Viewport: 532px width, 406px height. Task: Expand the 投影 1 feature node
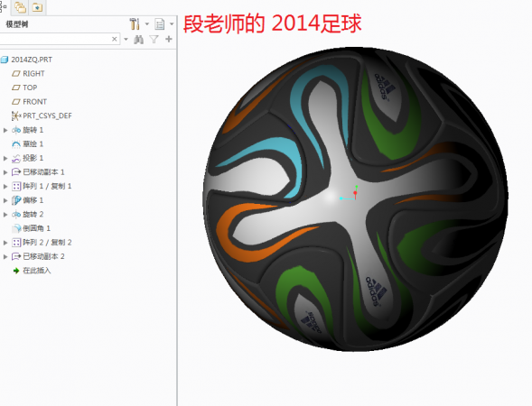[5, 158]
